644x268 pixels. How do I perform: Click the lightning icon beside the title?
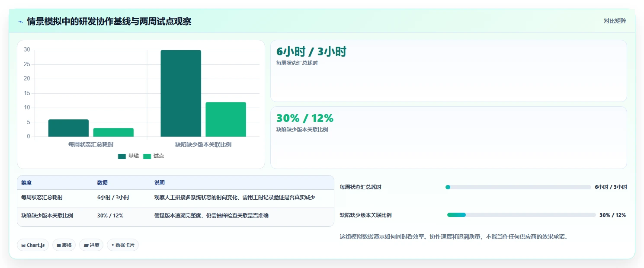(x=21, y=22)
